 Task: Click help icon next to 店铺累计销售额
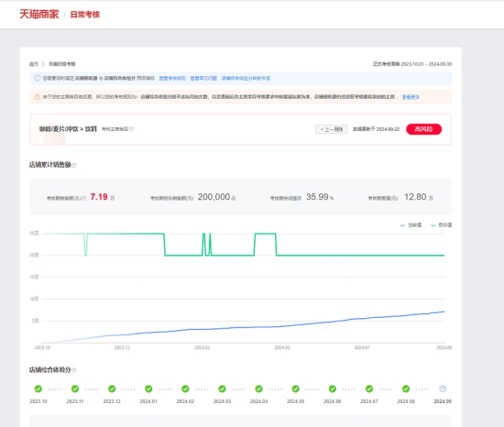pyautogui.click(x=74, y=165)
